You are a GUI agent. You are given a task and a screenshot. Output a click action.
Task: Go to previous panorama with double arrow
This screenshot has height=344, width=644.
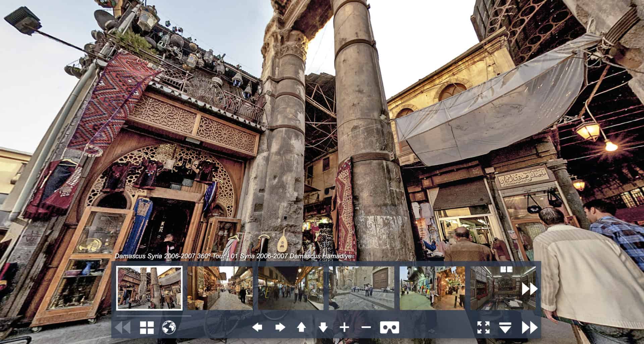[x=123, y=328]
